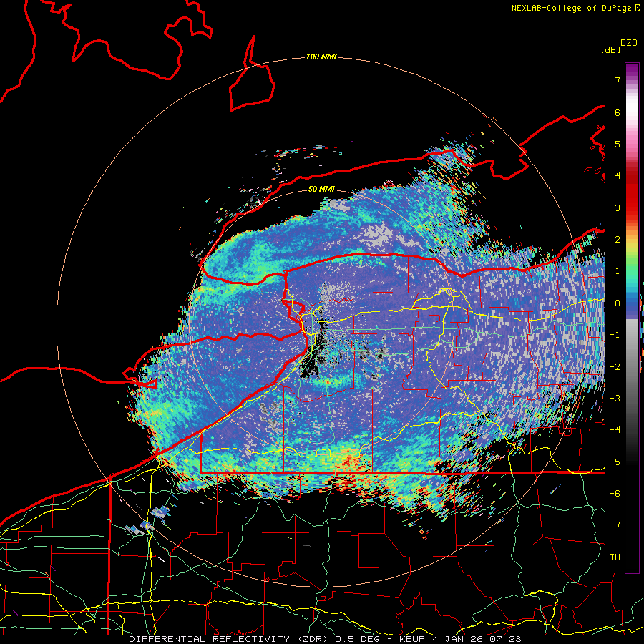Click the DIFFERENTIAL REFLECTIVITY (ZDR) product title
The height and width of the screenshot is (644, 644).
(228, 639)
